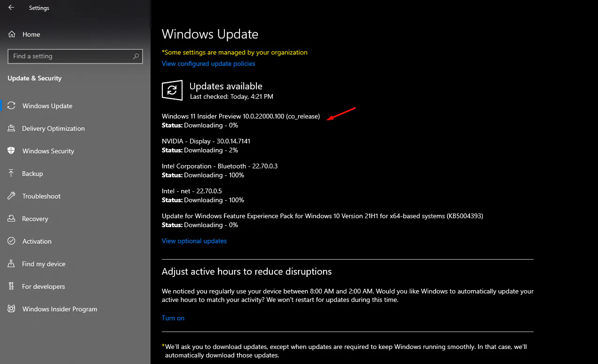Click the KB5004393 Feature Experience Pack entry
The width and height of the screenshot is (598, 364).
pyautogui.click(x=322, y=216)
